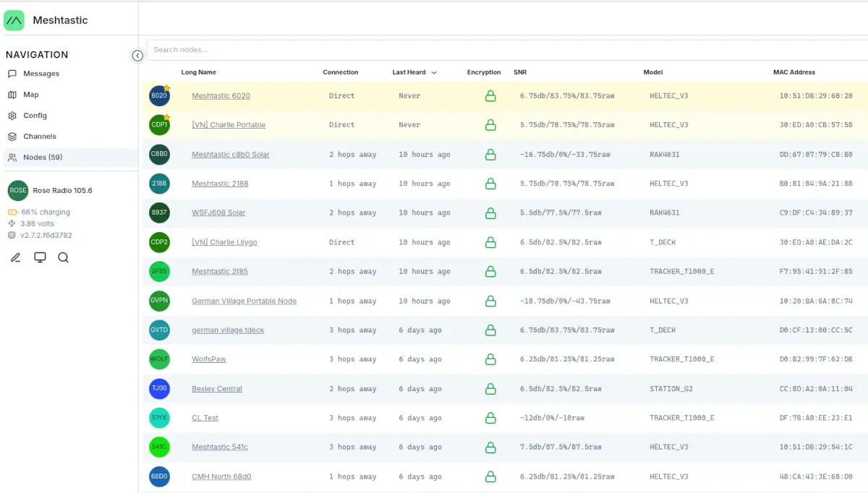Open the Channels section
The image size is (868, 493).
click(39, 137)
